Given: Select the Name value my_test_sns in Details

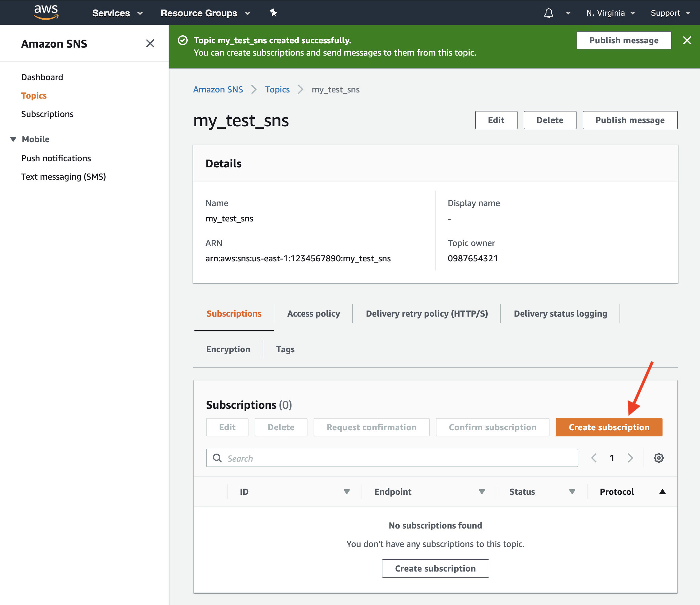Looking at the screenshot, I should click(229, 219).
